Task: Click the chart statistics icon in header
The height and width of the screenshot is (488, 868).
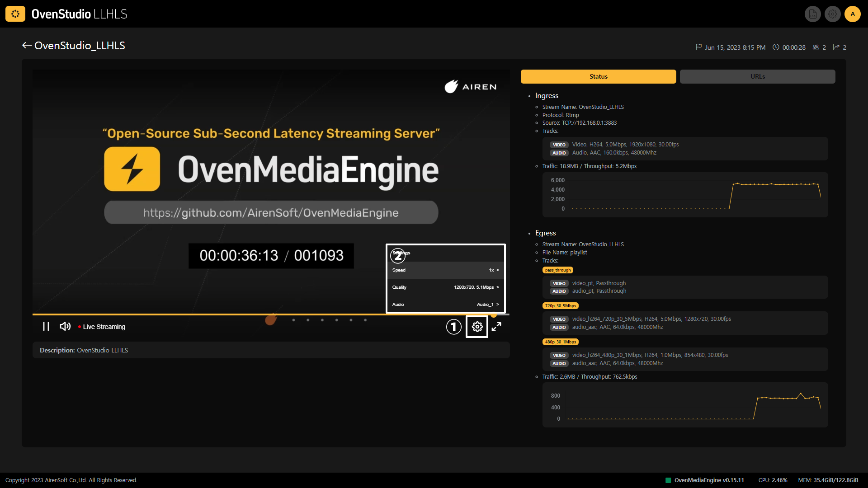Action: [836, 47]
